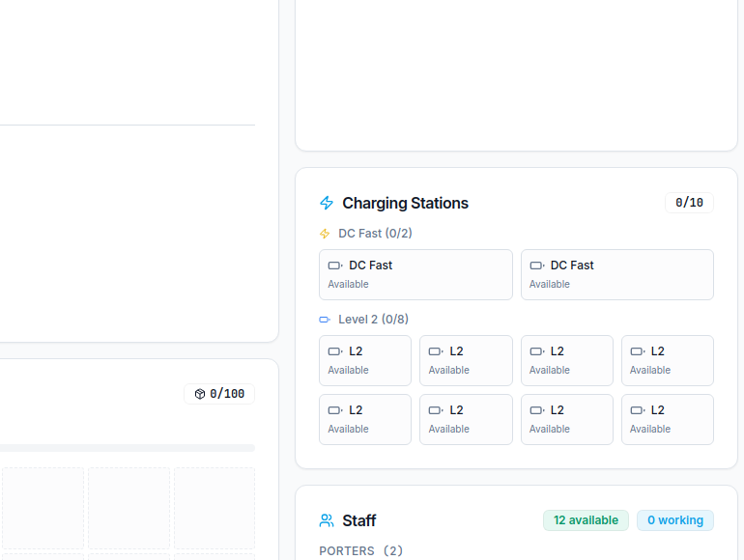Screen dimensions: 744x560
Task: Click the Charging Stations heading
Action: tap(406, 203)
